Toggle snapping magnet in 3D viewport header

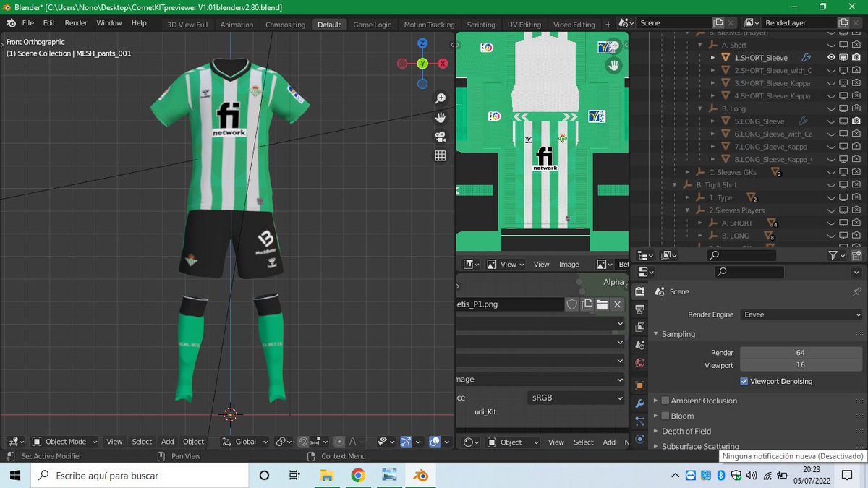(x=304, y=442)
